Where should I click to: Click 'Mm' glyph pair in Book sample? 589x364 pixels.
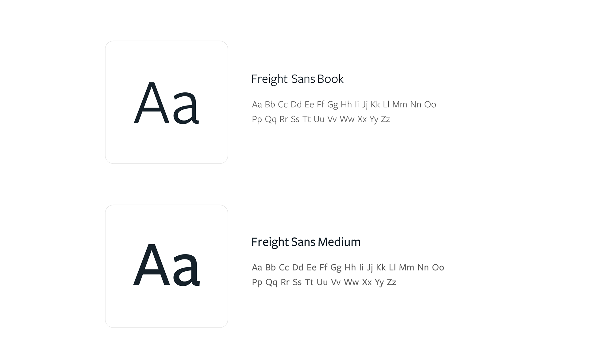(400, 105)
